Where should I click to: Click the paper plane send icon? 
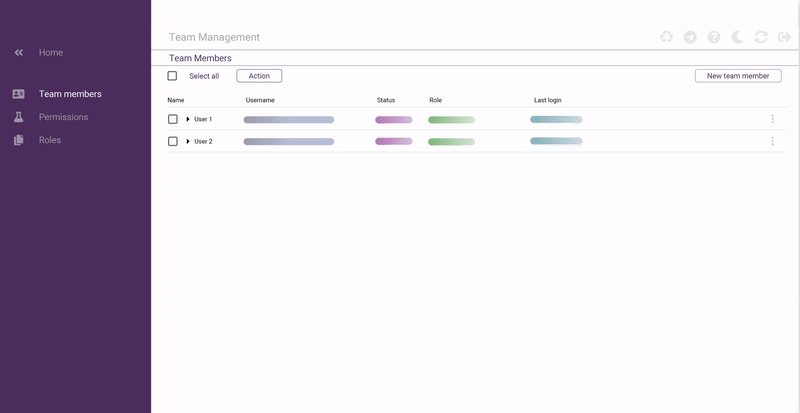point(690,37)
